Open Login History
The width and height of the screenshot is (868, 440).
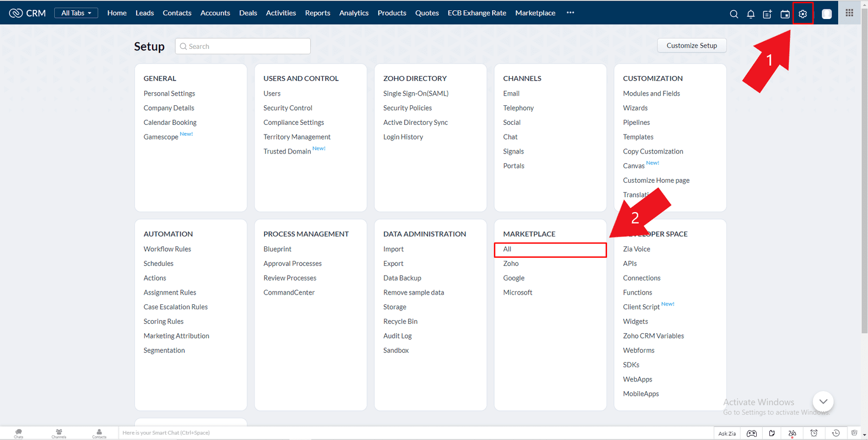403,137
